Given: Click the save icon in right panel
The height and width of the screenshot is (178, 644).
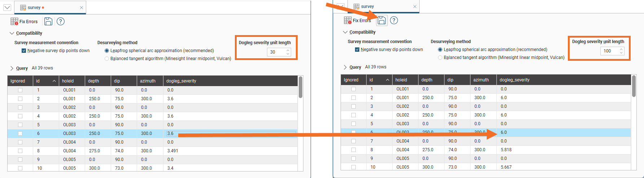Looking at the screenshot, I should tap(382, 21).
